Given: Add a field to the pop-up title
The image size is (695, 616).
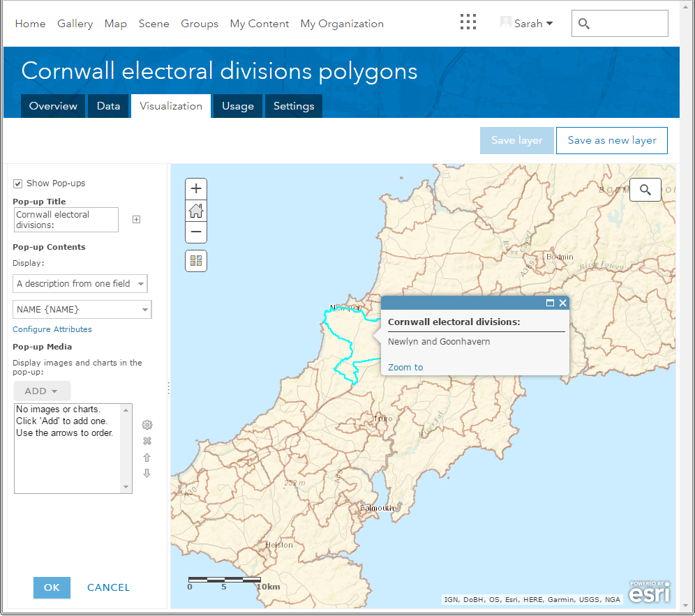Looking at the screenshot, I should click(137, 219).
